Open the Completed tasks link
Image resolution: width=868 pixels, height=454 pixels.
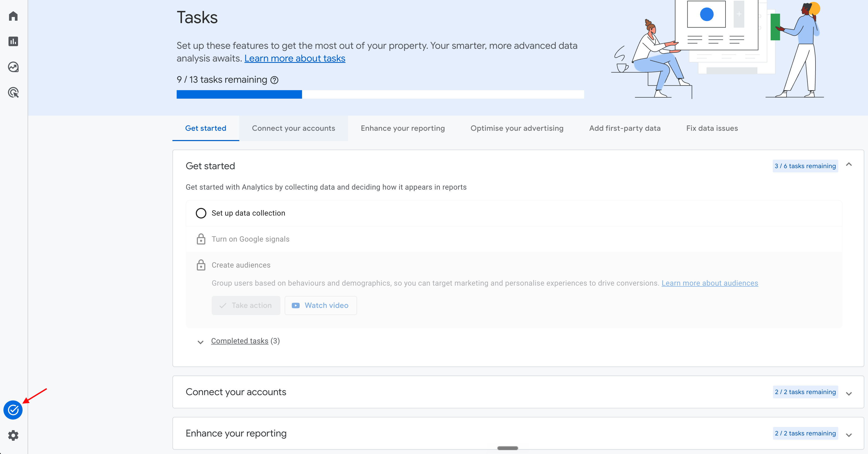[x=240, y=341]
